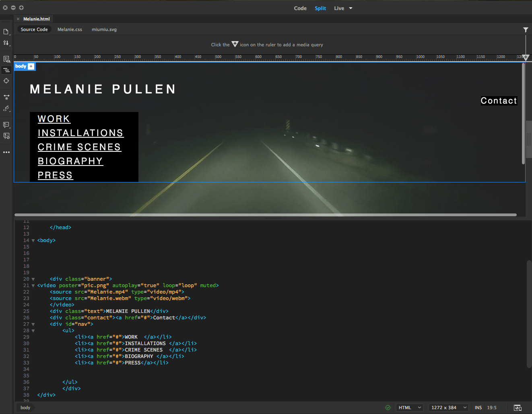The height and width of the screenshot is (414, 532).
Task: Open the HTML document type dropdown
Action: [410, 408]
